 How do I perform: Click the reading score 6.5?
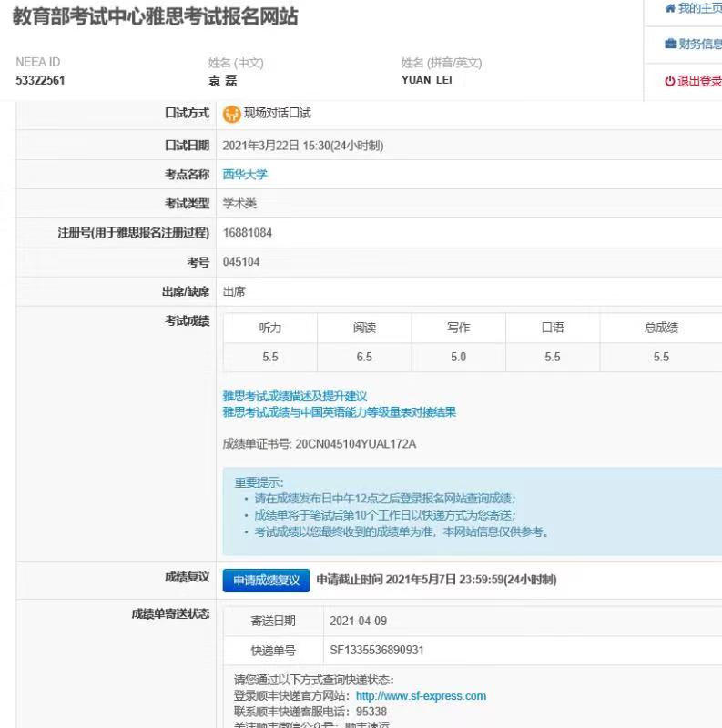[x=364, y=357]
